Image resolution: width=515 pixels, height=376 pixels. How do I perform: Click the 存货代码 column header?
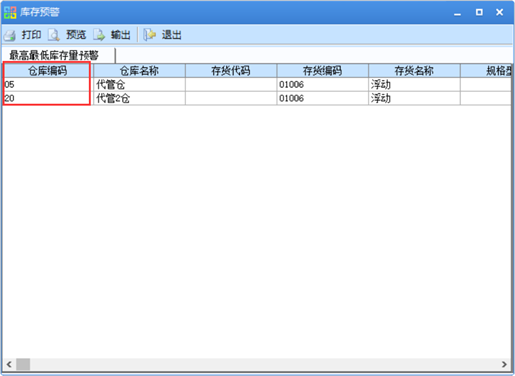pyautogui.click(x=231, y=71)
